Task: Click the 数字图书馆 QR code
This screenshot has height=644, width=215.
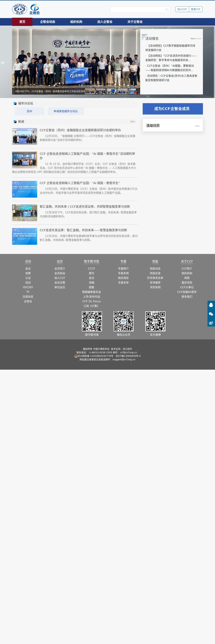Action: coord(92,321)
